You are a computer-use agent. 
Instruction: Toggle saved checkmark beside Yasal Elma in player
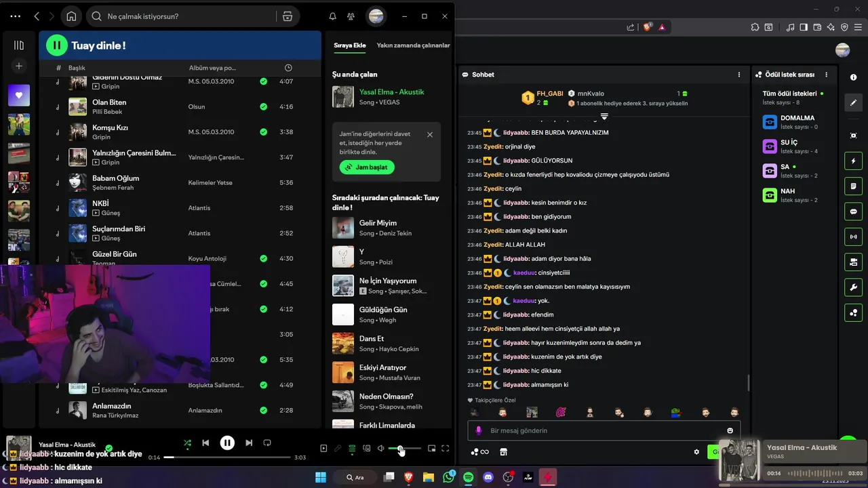(x=108, y=448)
